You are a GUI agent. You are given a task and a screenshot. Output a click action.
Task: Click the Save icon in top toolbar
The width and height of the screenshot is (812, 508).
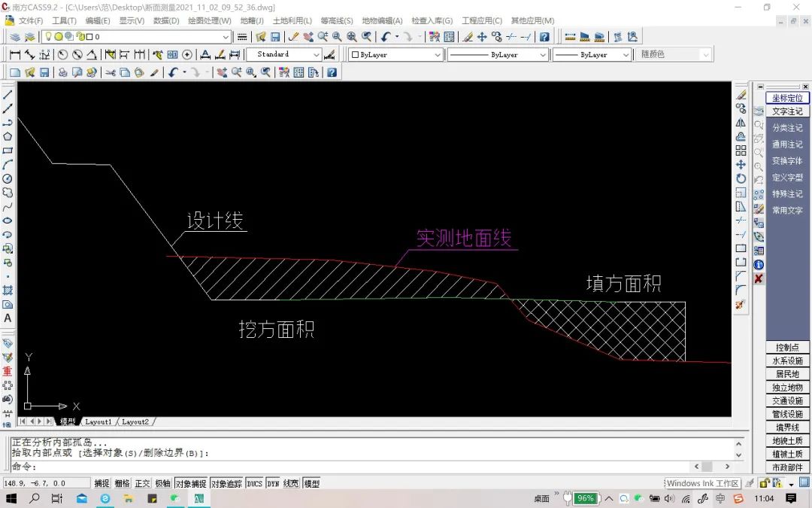275,37
